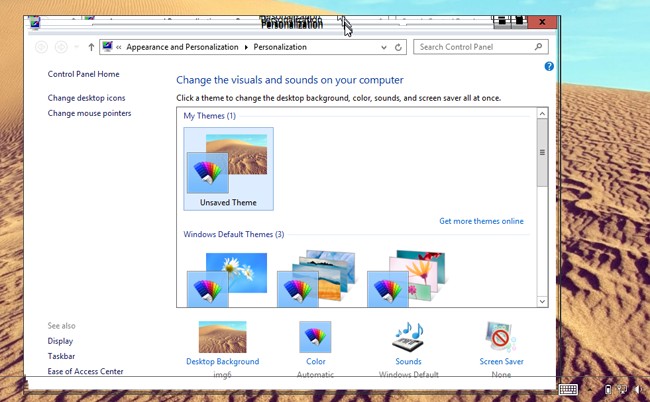Click the Screen Saver label
The height and width of the screenshot is (402, 650).
(x=501, y=362)
